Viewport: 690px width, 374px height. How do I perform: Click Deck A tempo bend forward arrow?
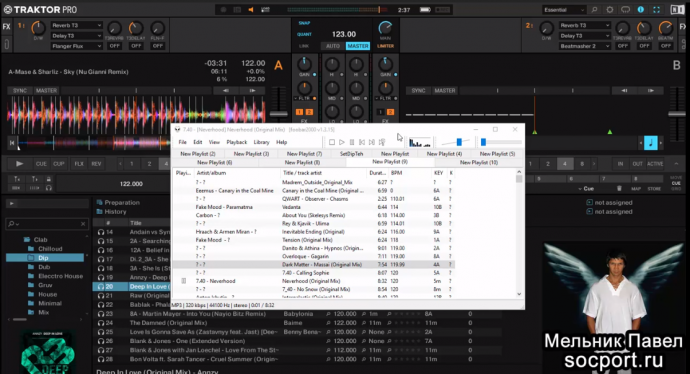click(x=253, y=91)
